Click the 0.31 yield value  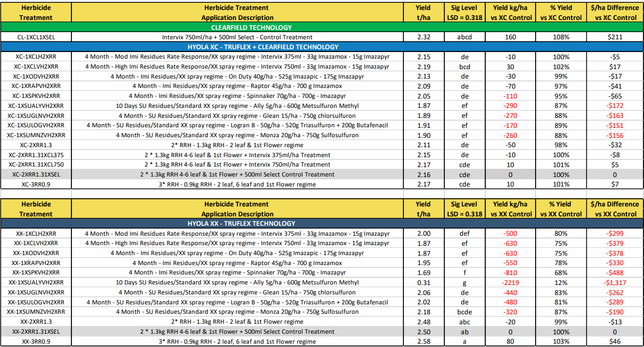point(424,283)
